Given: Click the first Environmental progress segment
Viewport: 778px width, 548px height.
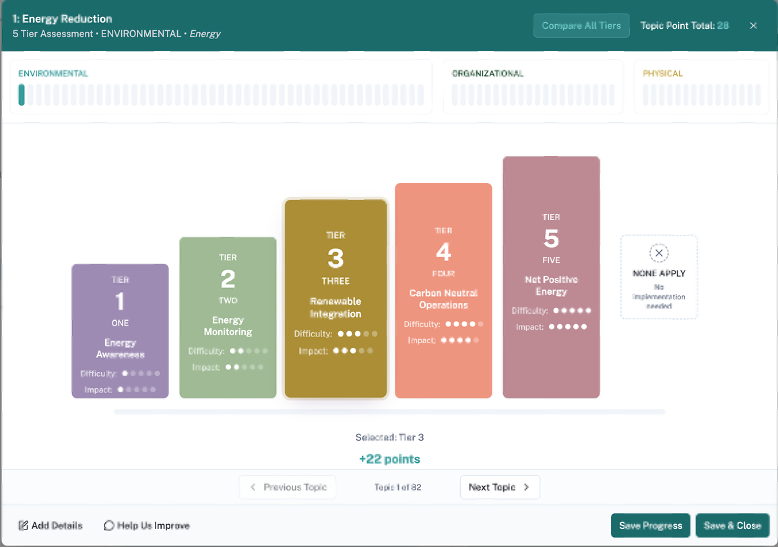Looking at the screenshot, I should (x=21, y=95).
